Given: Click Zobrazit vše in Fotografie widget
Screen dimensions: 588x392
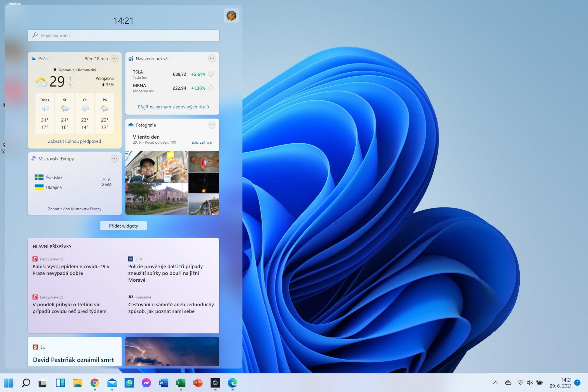Looking at the screenshot, I should point(202,142).
